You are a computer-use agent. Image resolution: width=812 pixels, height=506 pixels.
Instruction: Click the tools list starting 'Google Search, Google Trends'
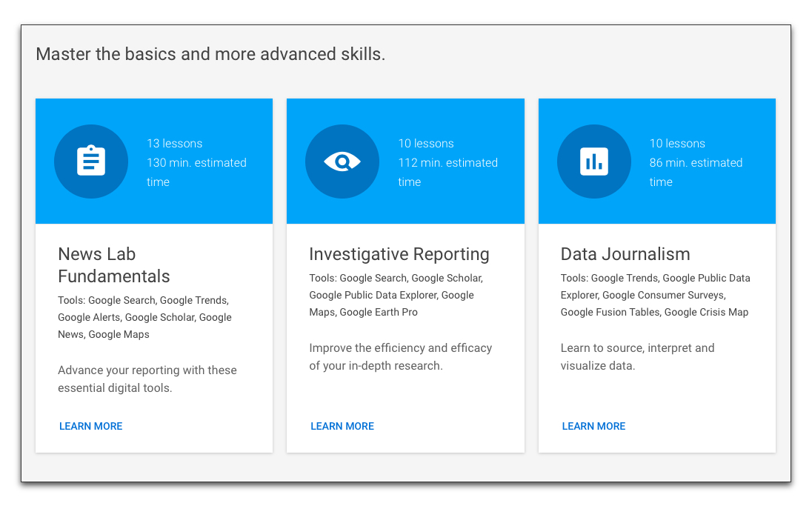pyautogui.click(x=144, y=318)
